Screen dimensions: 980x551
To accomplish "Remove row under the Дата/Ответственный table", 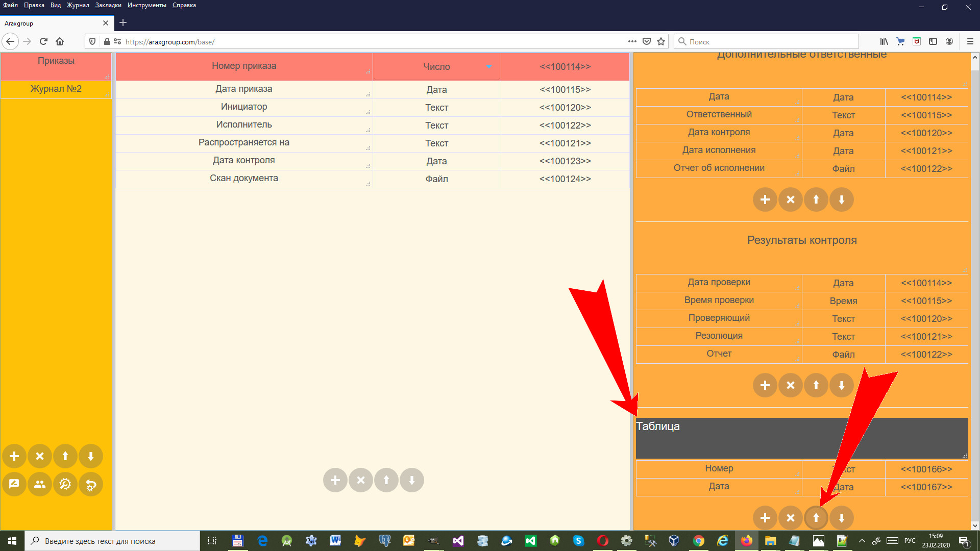I will click(791, 199).
